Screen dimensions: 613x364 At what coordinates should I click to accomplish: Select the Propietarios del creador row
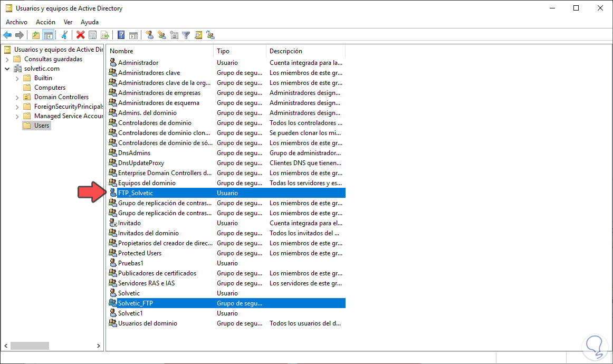(226, 243)
